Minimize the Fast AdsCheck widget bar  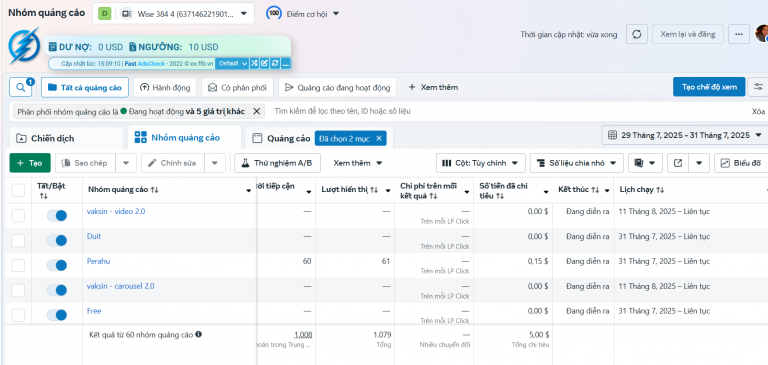(x=286, y=63)
